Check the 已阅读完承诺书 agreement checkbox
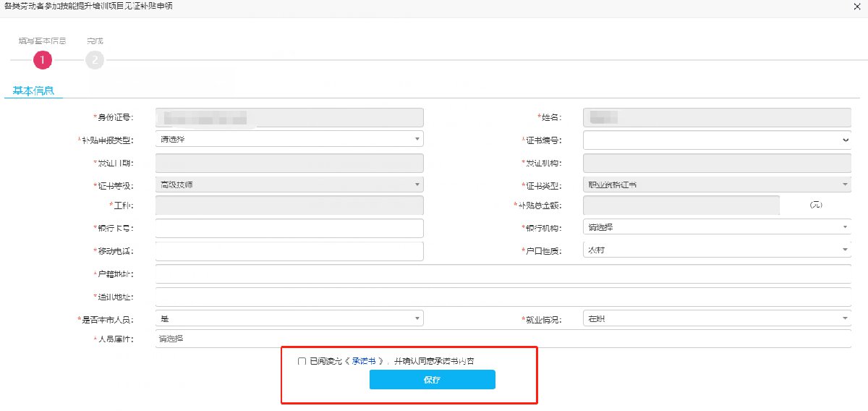 click(x=302, y=361)
